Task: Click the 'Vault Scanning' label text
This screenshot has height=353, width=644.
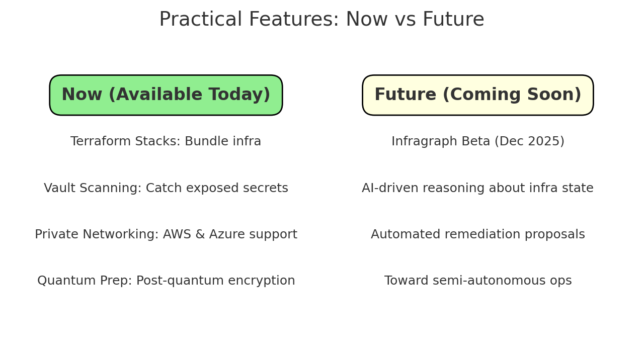Action: 92,189
